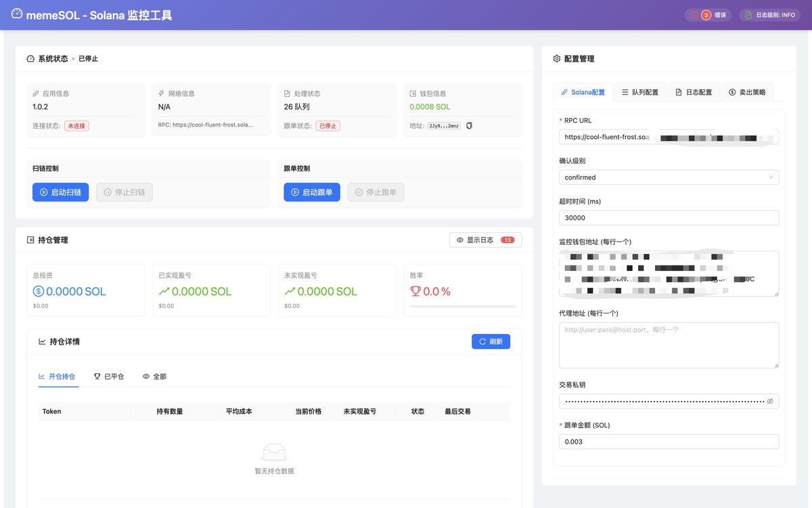Click the wallet info icon
This screenshot has width=812, height=508.
pyautogui.click(x=413, y=93)
